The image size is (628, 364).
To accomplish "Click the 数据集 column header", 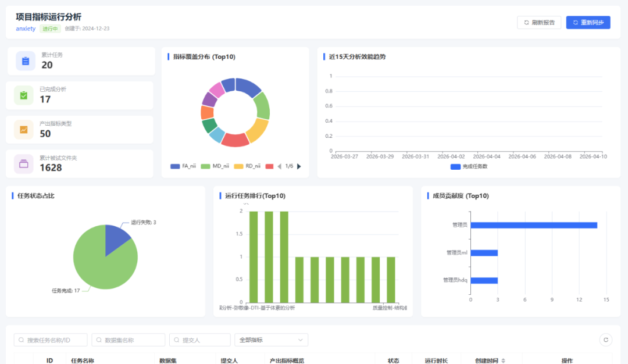I will point(168,361).
